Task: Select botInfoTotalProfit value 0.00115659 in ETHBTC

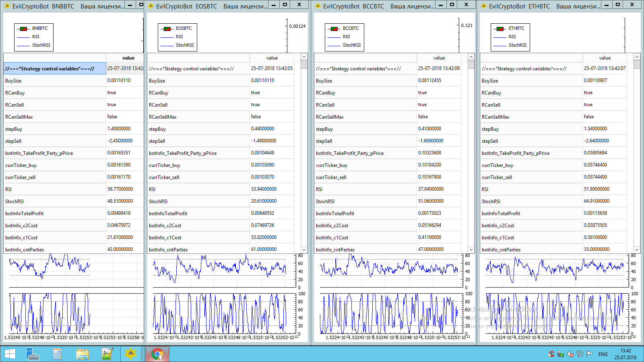Action: click(x=605, y=213)
